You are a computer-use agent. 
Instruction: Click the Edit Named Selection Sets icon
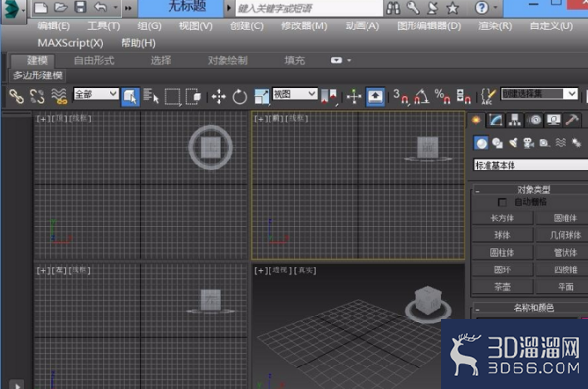[488, 97]
